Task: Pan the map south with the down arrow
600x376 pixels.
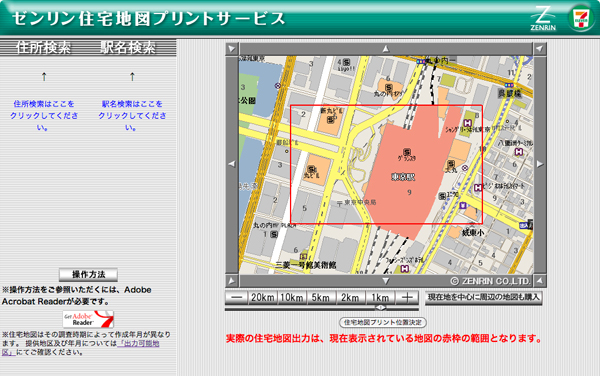Action: pos(386,281)
